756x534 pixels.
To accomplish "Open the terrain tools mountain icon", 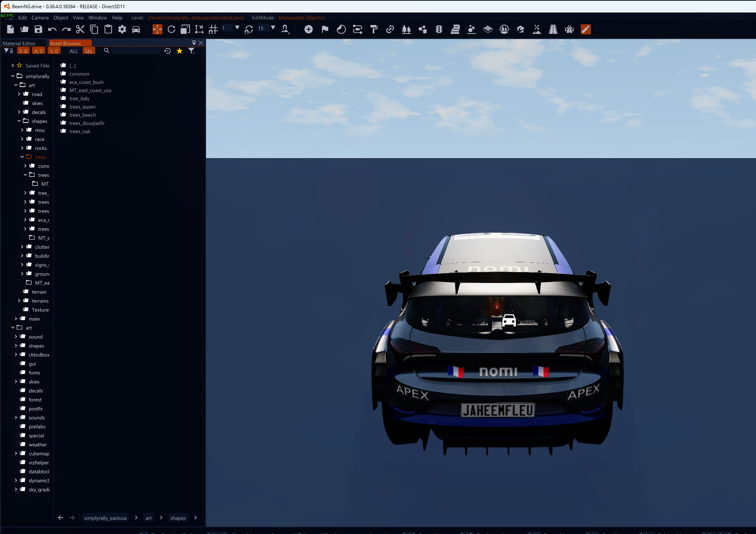I will [x=537, y=29].
